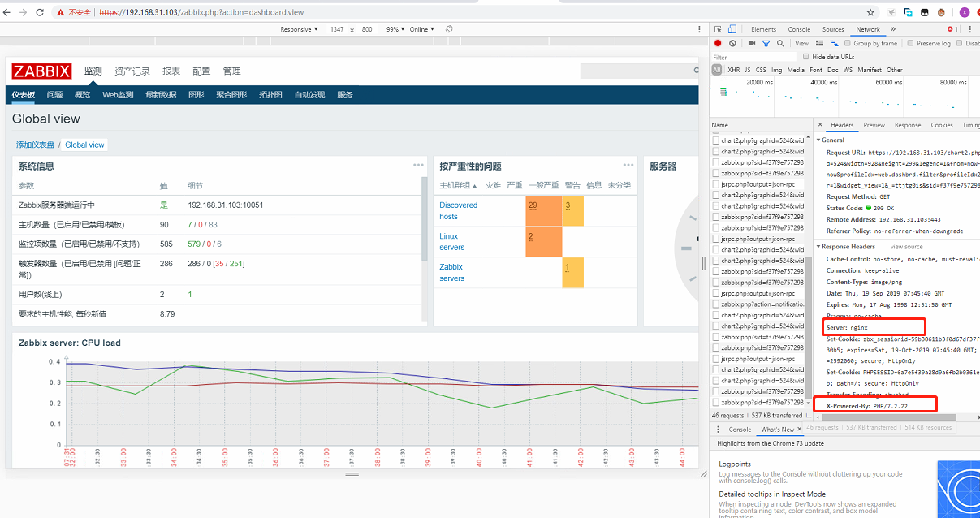Click the red record network log button
Viewport: 980px width, 518px height.
coord(718,43)
